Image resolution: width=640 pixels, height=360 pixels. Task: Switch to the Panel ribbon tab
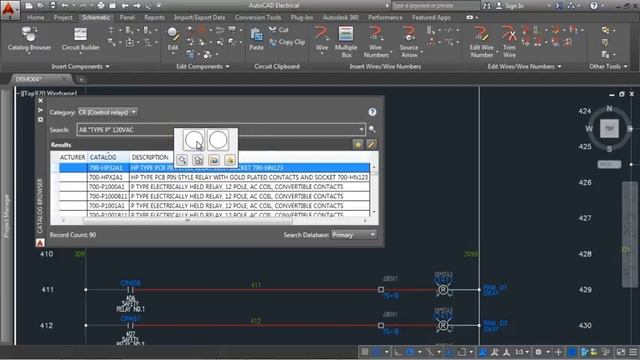pyautogui.click(x=127, y=18)
